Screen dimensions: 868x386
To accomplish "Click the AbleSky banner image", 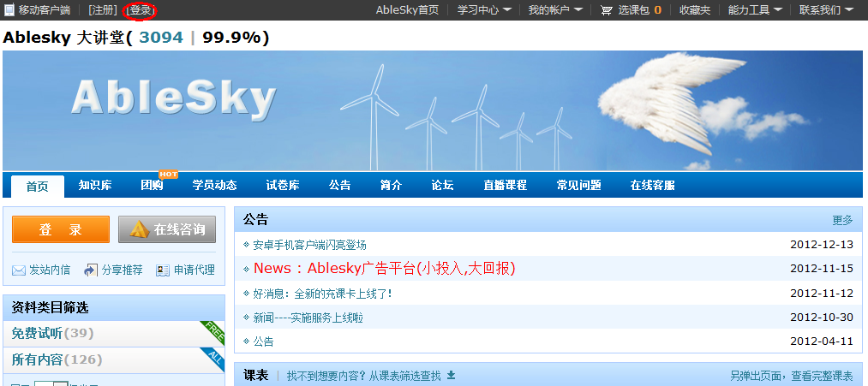I will pos(433,110).
